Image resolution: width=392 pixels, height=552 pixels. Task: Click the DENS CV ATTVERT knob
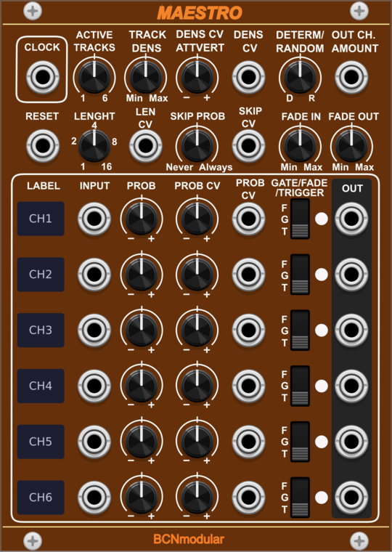197,76
